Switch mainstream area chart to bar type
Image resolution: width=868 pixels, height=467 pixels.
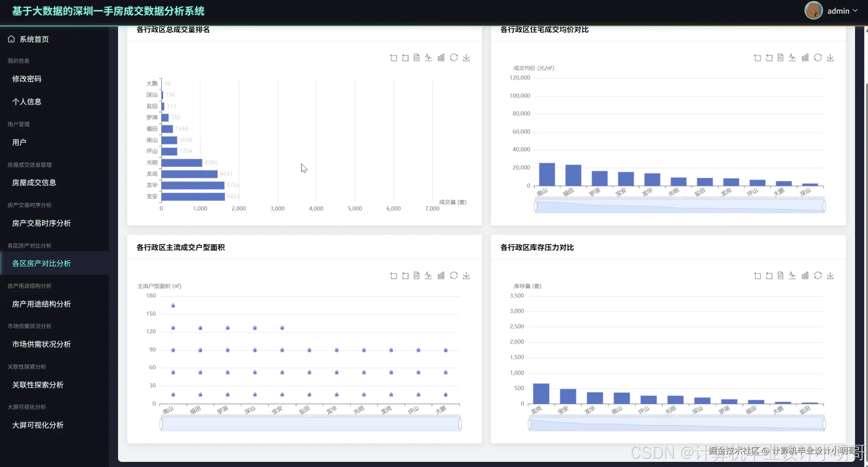pos(441,276)
